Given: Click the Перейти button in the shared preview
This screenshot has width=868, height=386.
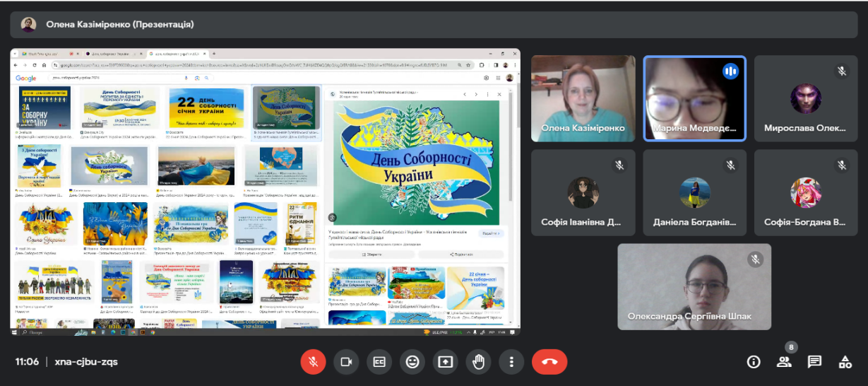Looking at the screenshot, I should click(492, 233).
